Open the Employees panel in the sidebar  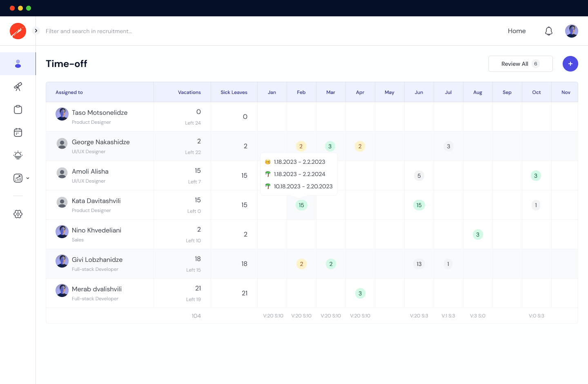18,64
